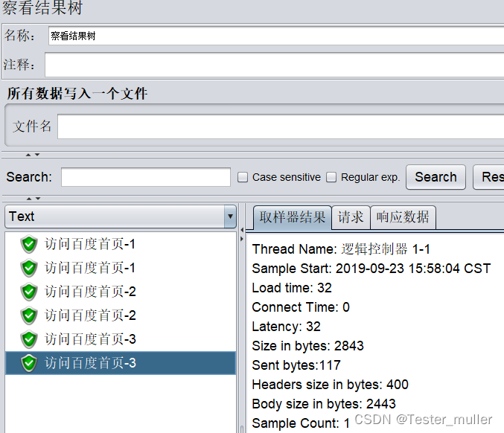The height and width of the screenshot is (433, 504).
Task: Click the Sample Start timestamp line
Action: coord(371,269)
